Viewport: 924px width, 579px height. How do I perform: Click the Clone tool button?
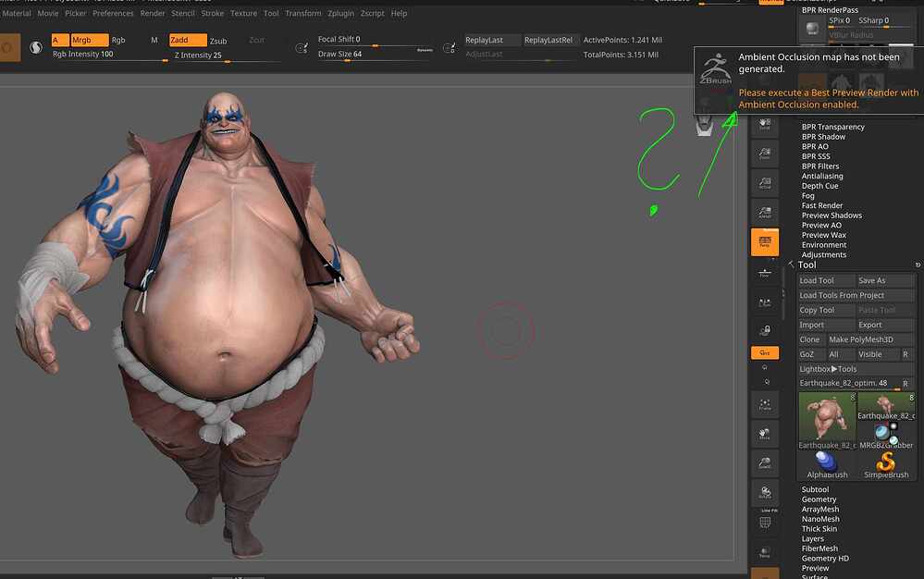811,339
